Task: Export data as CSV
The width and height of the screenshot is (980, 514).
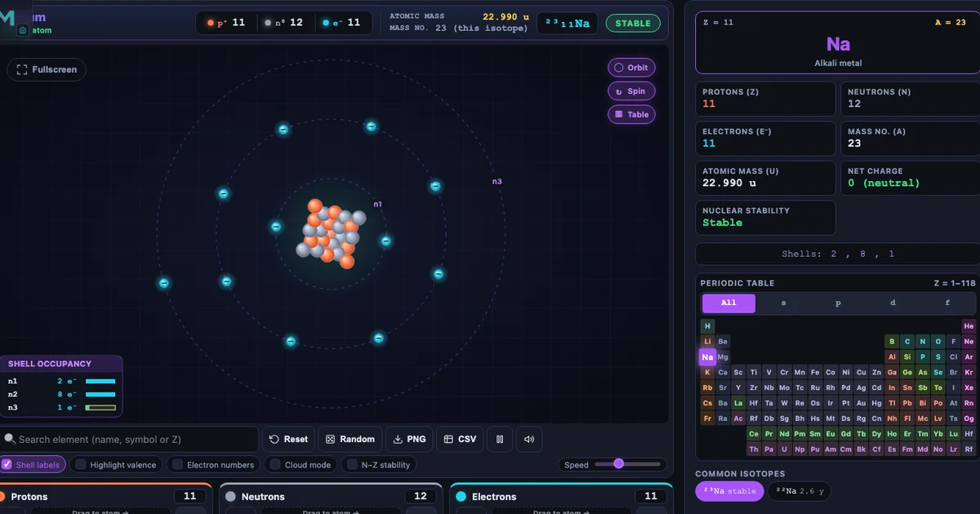Action: (x=460, y=439)
